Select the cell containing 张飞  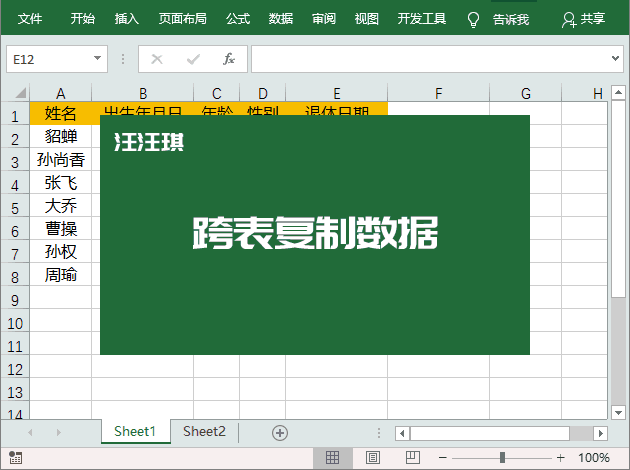pos(61,182)
